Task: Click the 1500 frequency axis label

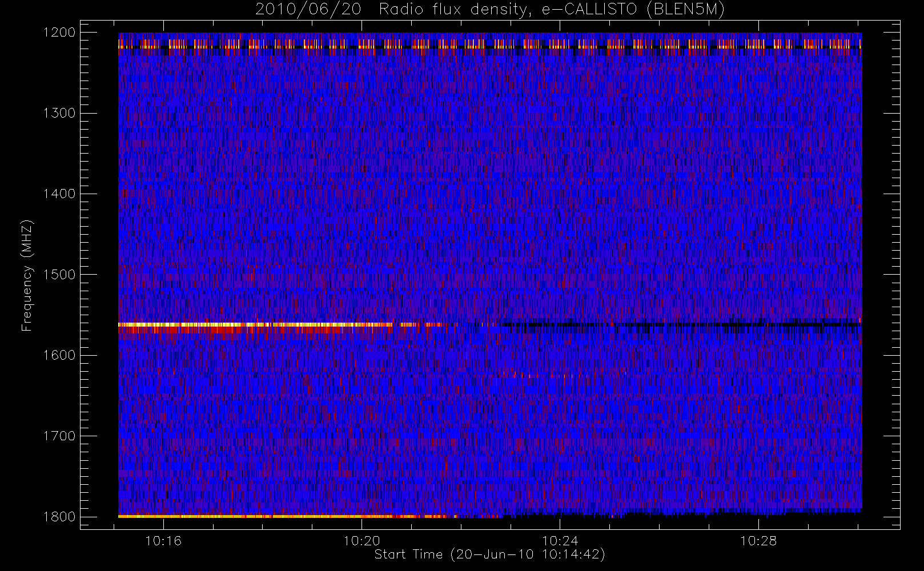Action: (59, 274)
